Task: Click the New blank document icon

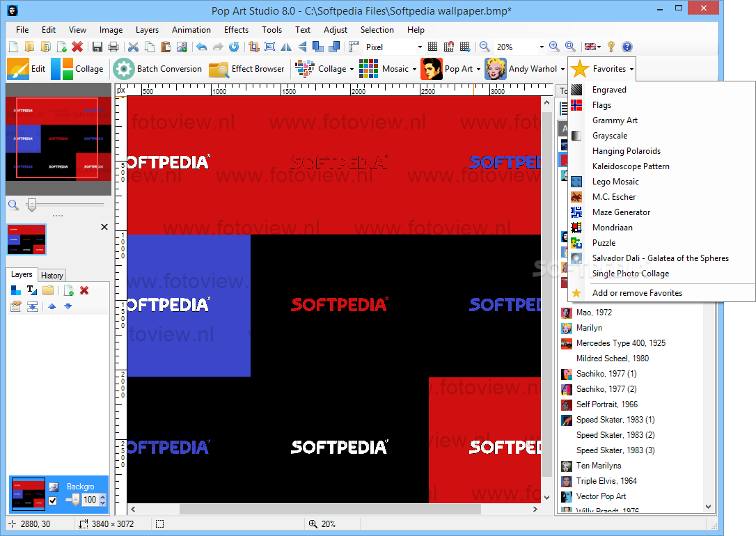Action: pyautogui.click(x=13, y=47)
